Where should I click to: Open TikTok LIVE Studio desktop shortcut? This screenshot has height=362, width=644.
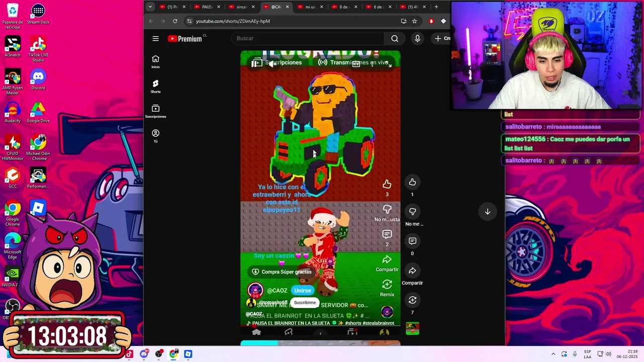[38, 49]
